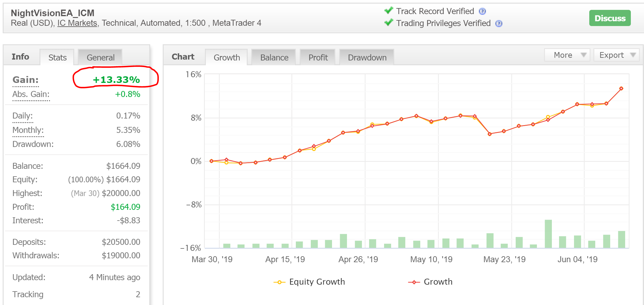644x305 pixels.
Task: Toggle Equity Growth series via legend label
Action: point(317,282)
